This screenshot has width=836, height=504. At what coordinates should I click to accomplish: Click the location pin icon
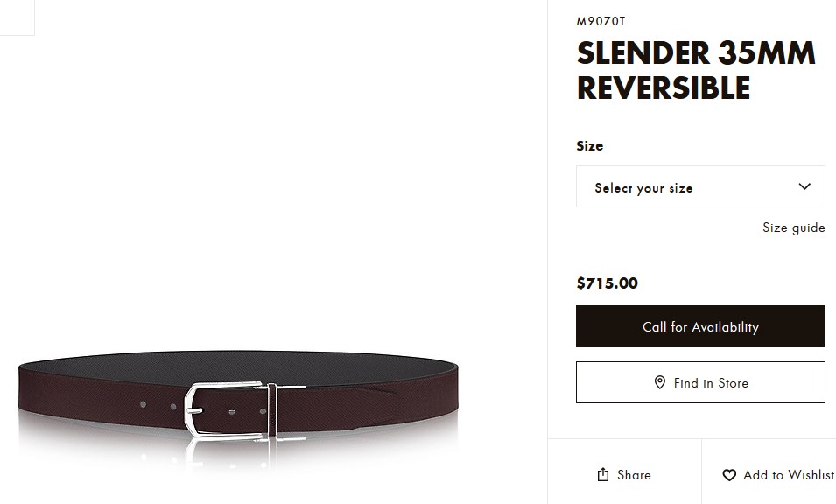point(659,382)
